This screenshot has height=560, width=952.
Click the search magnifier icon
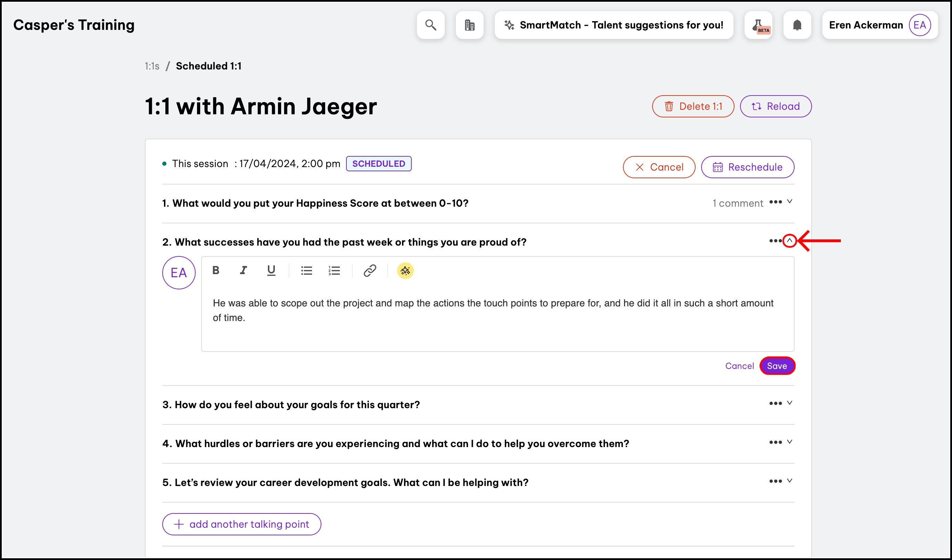coord(431,25)
